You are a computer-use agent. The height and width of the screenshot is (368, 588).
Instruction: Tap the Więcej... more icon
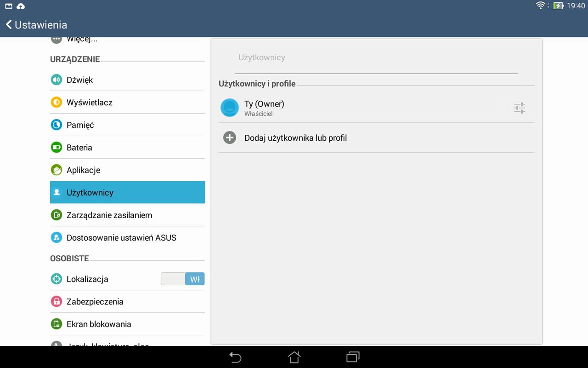pyautogui.click(x=56, y=40)
